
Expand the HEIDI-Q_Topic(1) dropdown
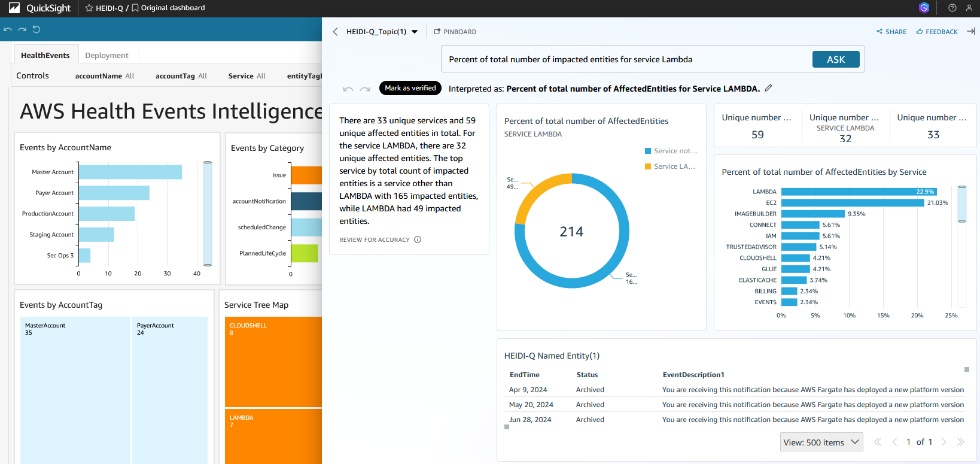pyautogui.click(x=415, y=32)
